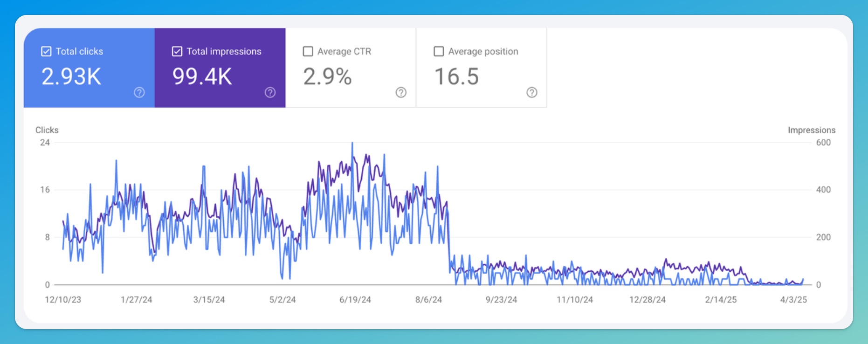Open help icon on Total clicks card

[x=139, y=92]
